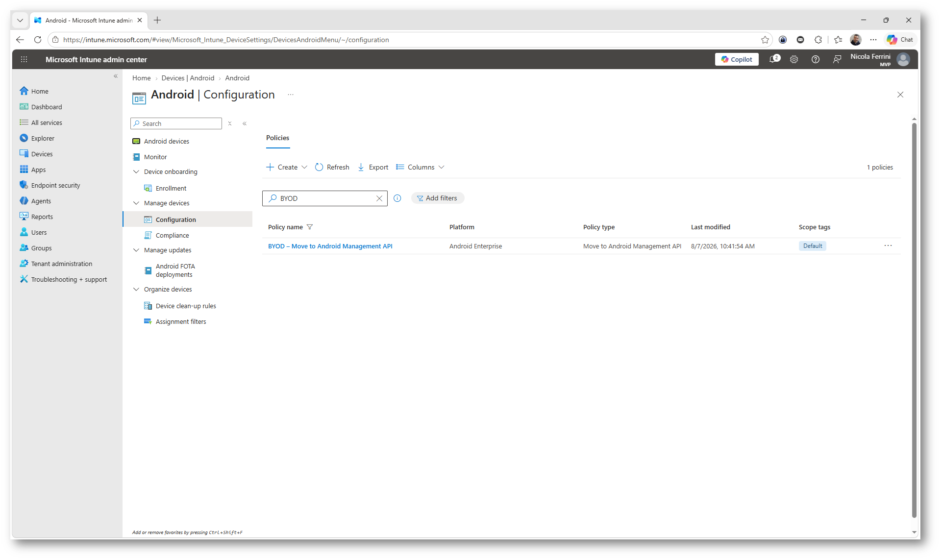Collapse the Device onboarding section

136,171
